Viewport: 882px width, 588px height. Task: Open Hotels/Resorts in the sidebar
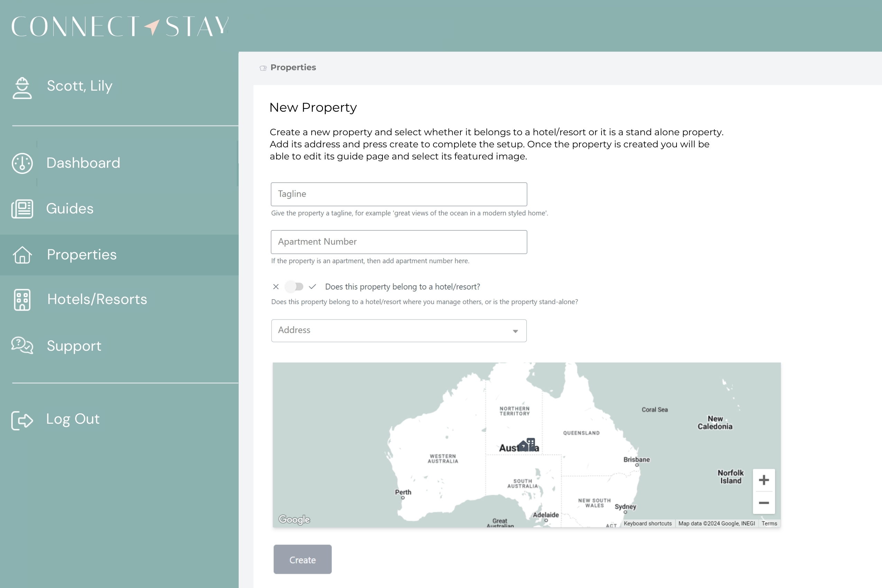tap(97, 299)
